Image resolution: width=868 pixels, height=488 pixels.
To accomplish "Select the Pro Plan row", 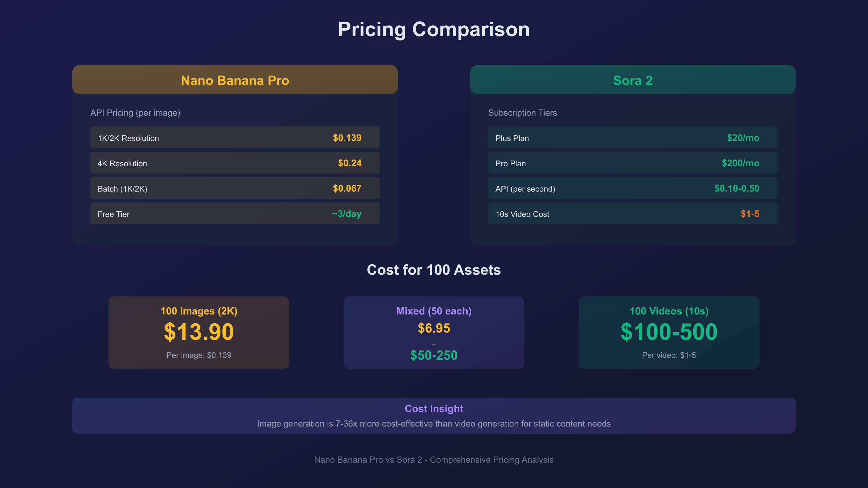I will click(633, 163).
